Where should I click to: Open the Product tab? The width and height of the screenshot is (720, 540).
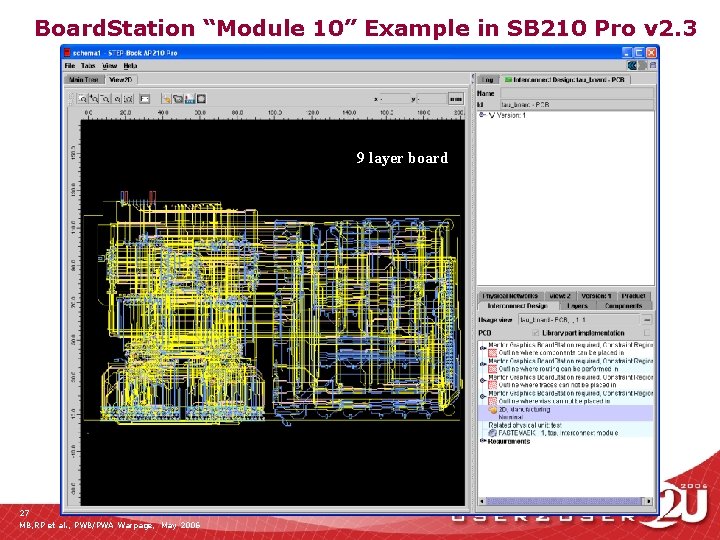(634, 296)
